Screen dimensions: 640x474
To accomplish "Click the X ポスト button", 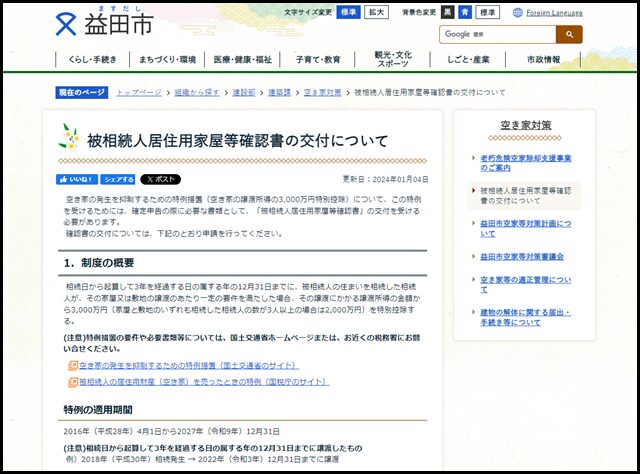I will point(160,179).
